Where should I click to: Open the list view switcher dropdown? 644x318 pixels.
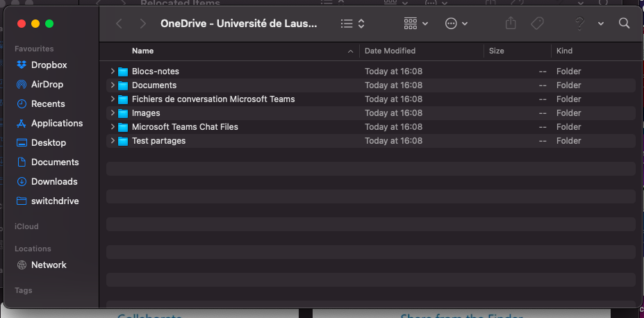[353, 24]
